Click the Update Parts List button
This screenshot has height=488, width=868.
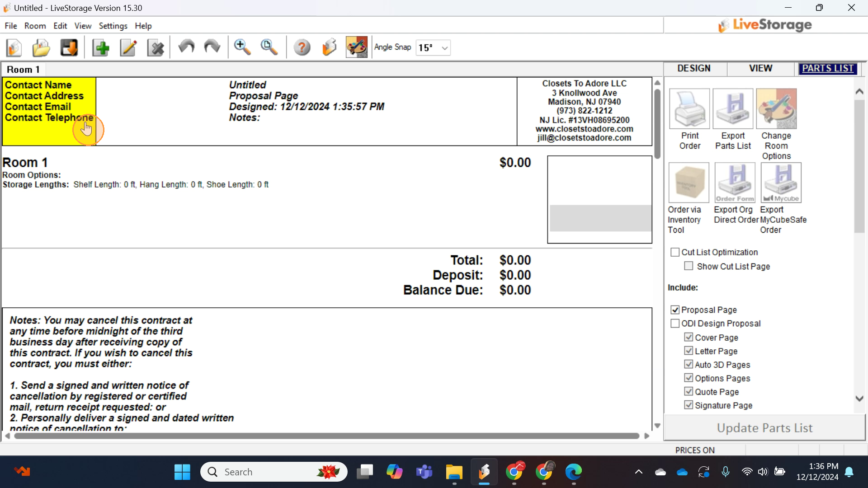[764, 428]
